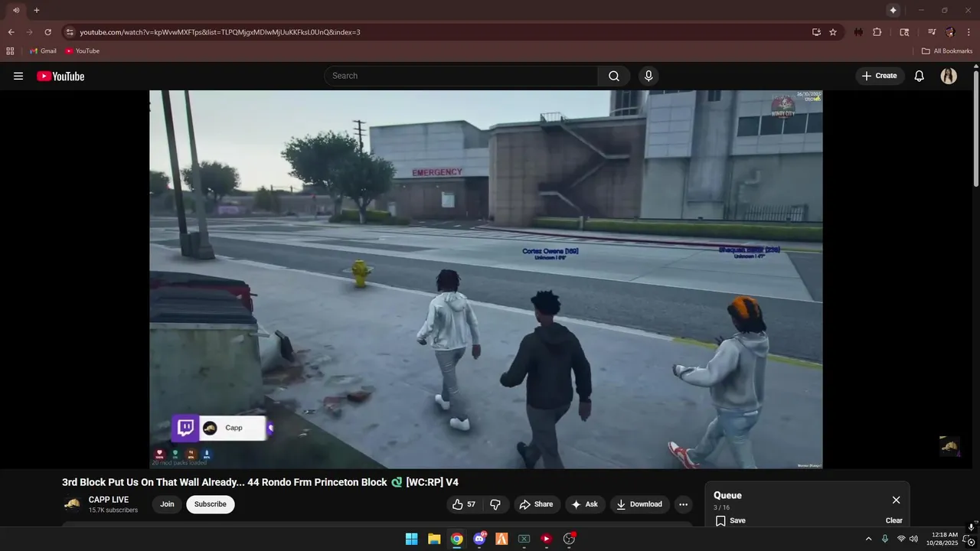Click the video player
980x551 pixels.
click(x=486, y=279)
